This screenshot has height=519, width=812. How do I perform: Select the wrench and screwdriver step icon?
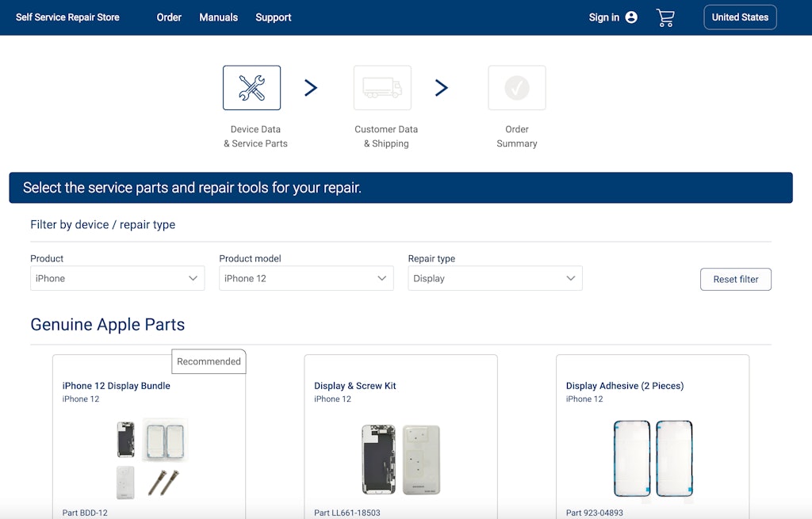pyautogui.click(x=251, y=88)
